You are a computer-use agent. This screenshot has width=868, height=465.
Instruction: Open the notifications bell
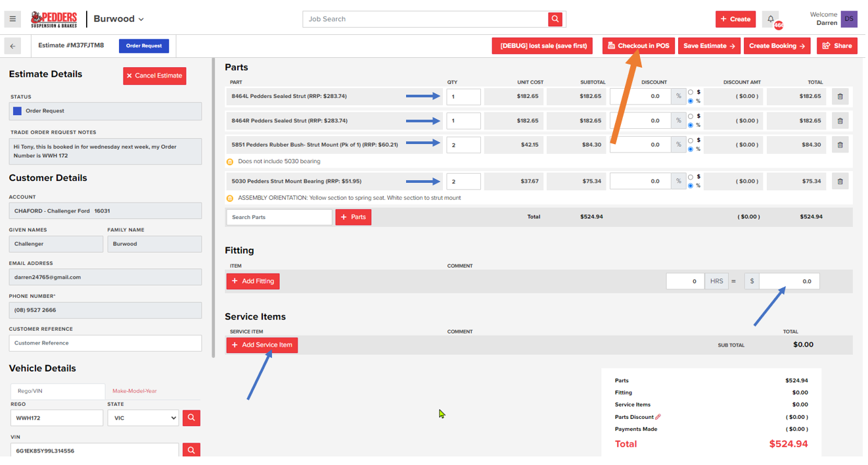(x=771, y=19)
